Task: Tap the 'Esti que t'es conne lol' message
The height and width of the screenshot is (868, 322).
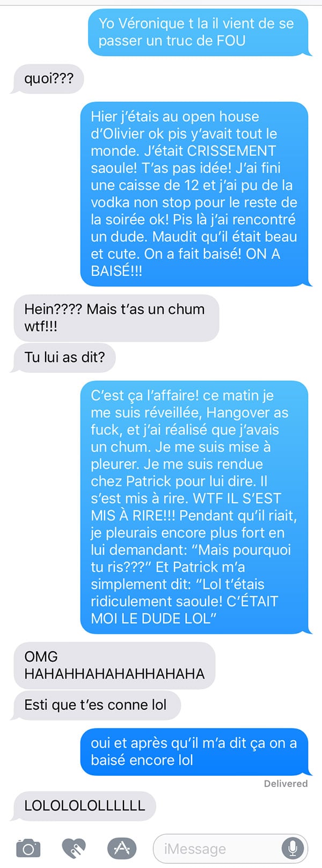Action: 96,705
